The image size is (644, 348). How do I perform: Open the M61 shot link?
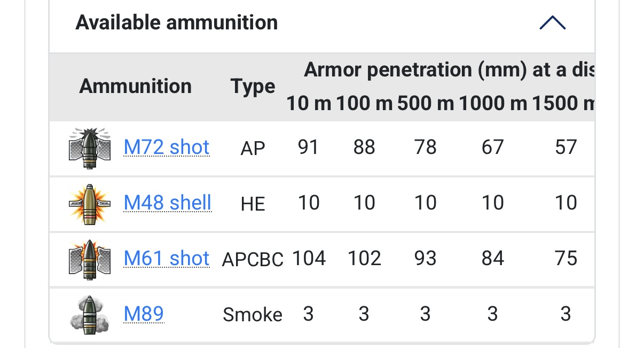(167, 258)
